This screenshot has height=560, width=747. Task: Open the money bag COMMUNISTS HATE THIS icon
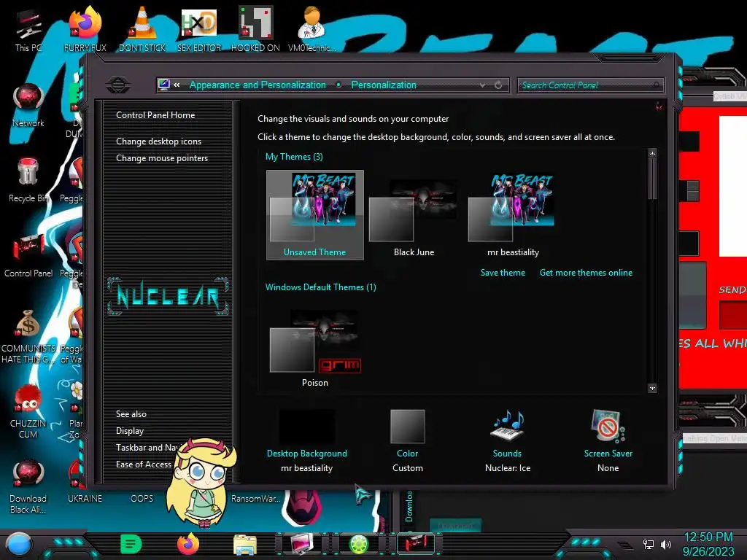click(x=28, y=335)
